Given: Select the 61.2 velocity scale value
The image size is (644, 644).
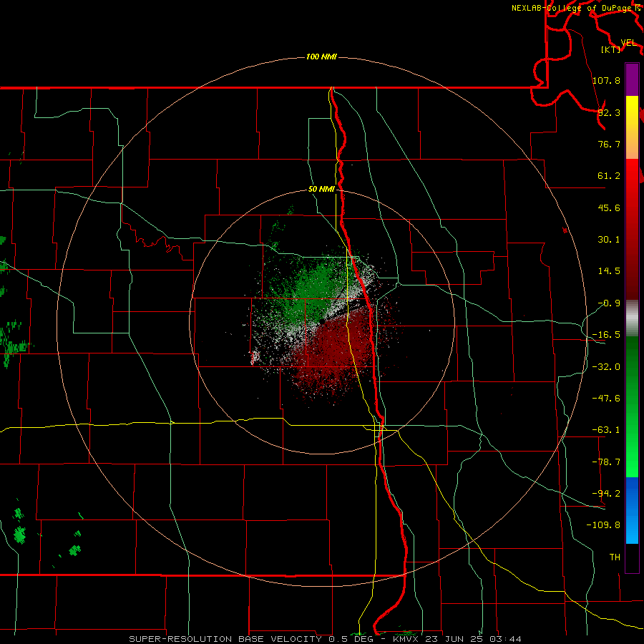Looking at the screenshot, I should coord(609,176).
